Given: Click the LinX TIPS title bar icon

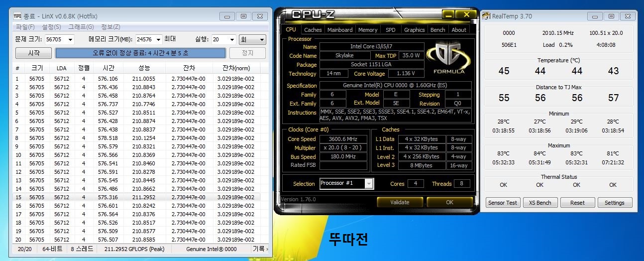Looking at the screenshot, I should tap(17, 16).
